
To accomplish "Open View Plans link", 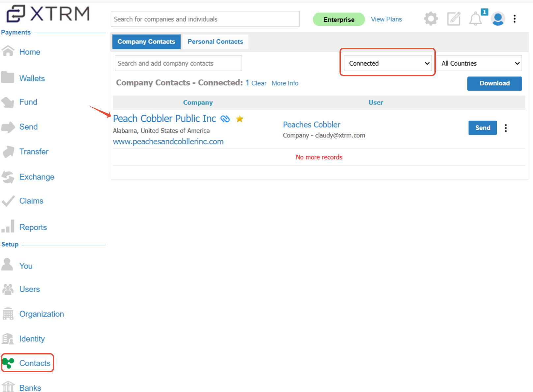I will click(386, 19).
